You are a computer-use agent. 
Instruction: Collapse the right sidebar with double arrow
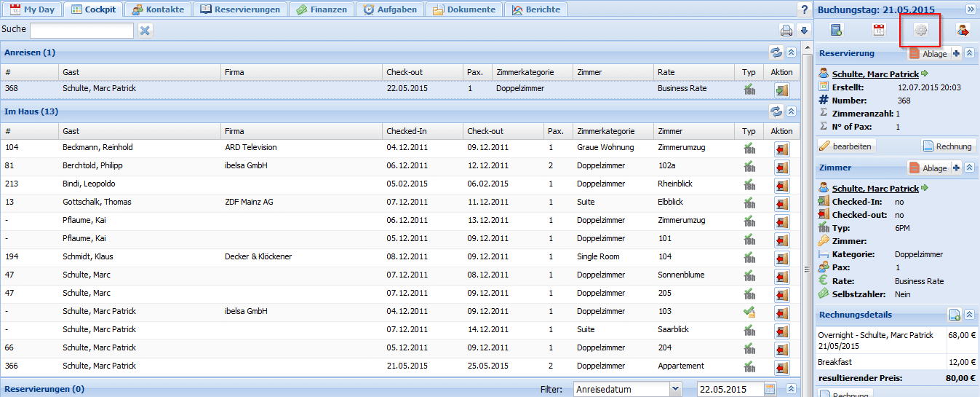click(970, 9)
